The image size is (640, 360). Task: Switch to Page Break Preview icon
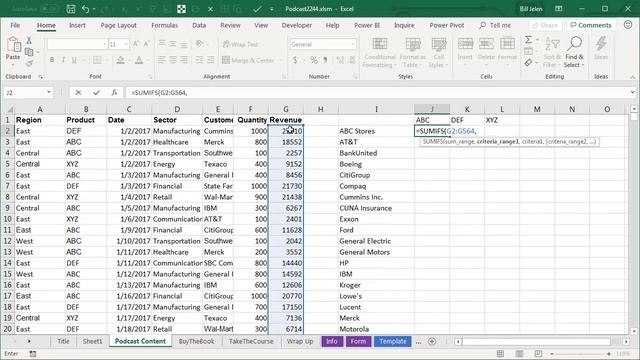coord(538,354)
